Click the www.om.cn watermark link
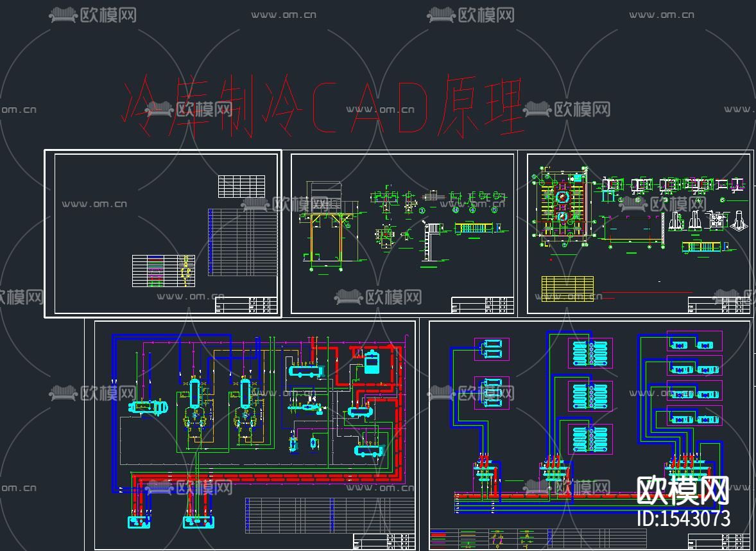Viewport: 756px width, 551px height. coord(285,13)
